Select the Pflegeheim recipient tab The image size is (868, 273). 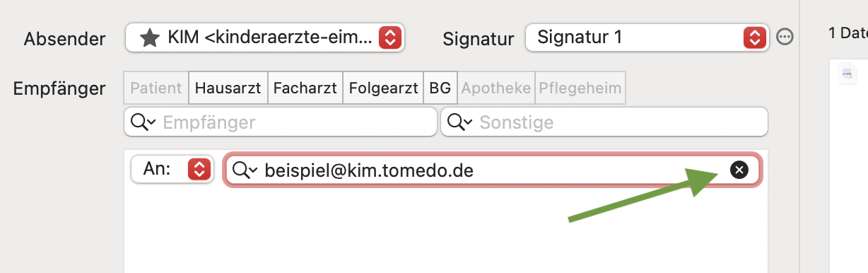click(x=580, y=88)
